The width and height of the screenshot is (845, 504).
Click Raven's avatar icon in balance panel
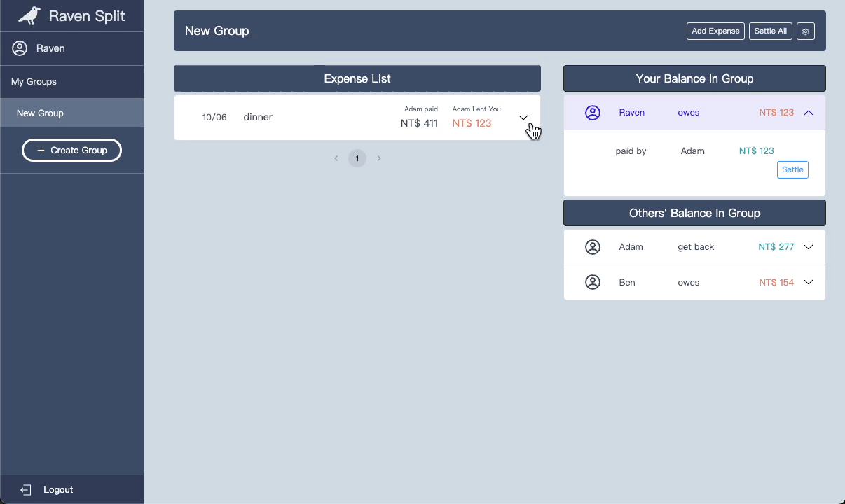pyautogui.click(x=593, y=113)
